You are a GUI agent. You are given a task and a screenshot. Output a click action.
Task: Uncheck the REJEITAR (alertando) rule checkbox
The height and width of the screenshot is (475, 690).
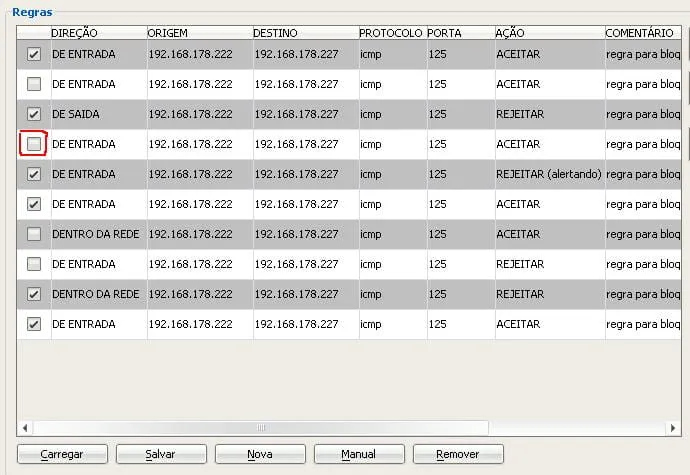[x=34, y=174]
